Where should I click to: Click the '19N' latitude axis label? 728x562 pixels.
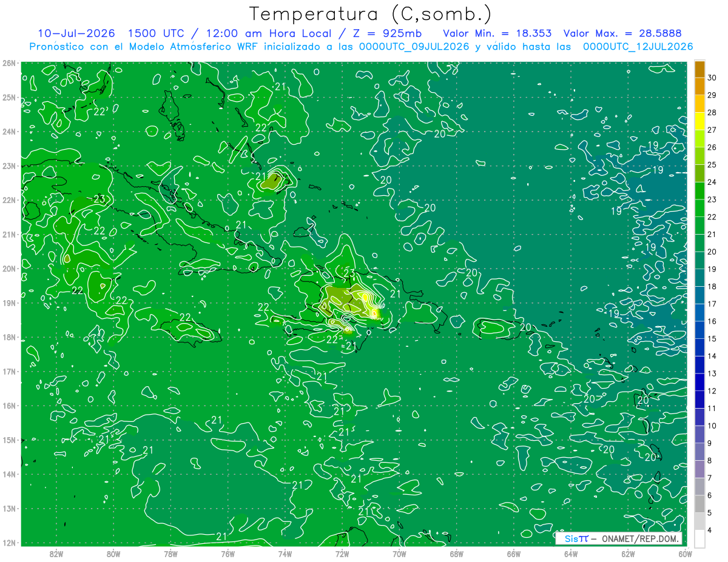click(9, 303)
